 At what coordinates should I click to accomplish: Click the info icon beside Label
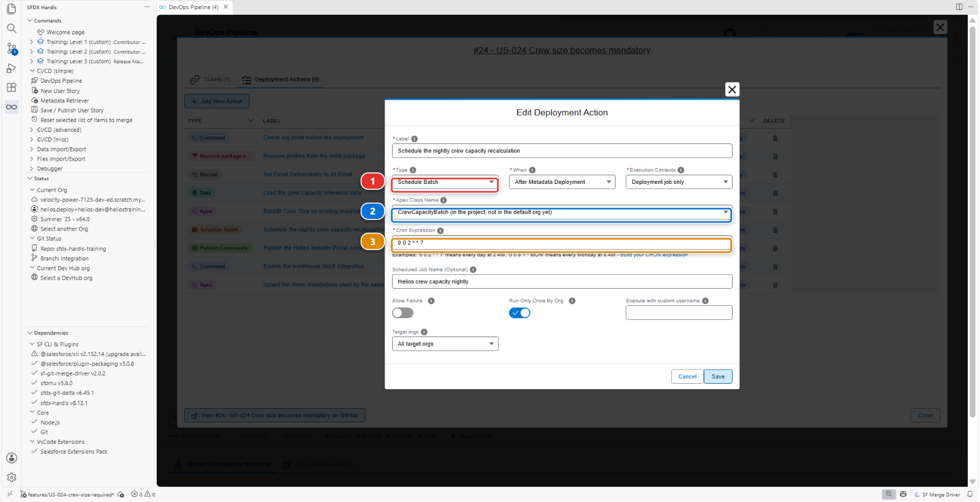415,139
